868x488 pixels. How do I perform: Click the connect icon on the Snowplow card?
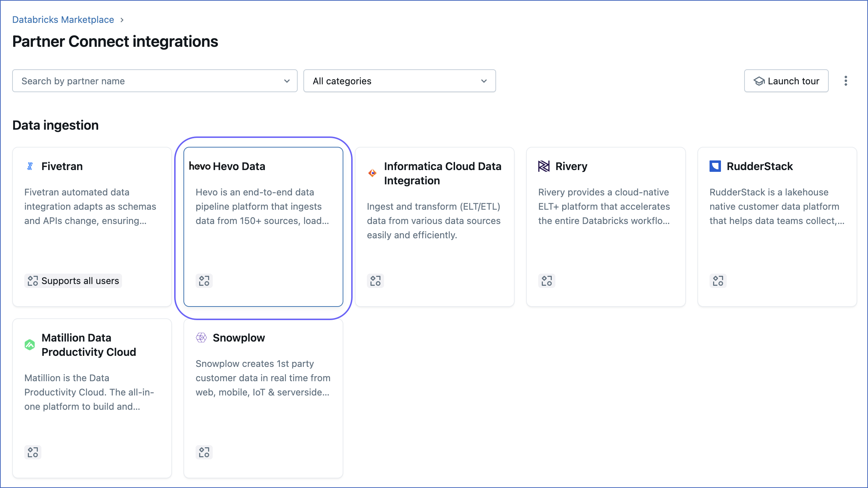pos(204,452)
